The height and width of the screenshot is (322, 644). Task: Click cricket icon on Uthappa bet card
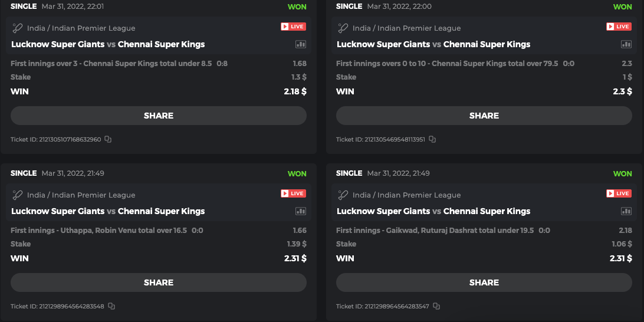click(x=17, y=195)
